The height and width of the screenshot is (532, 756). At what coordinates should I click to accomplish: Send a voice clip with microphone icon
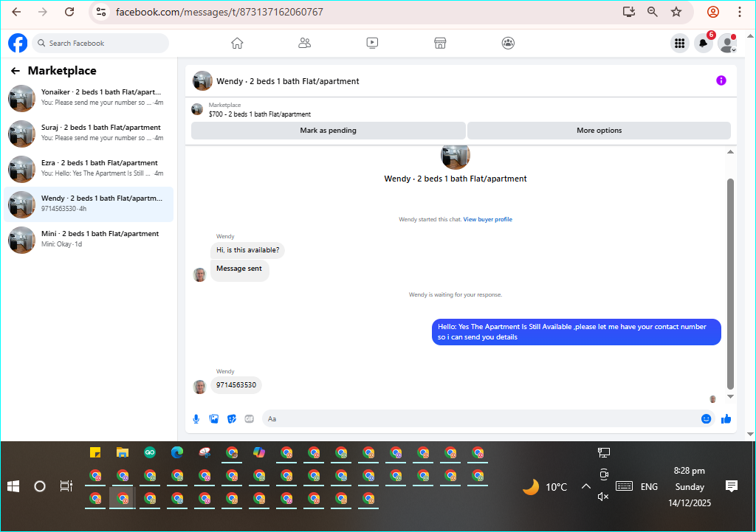(196, 419)
